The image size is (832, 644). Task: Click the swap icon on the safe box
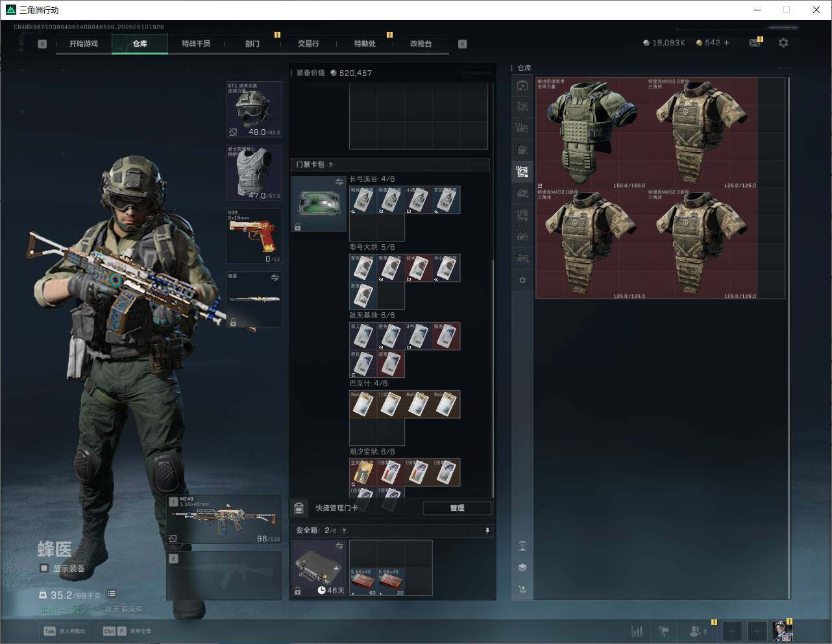tap(339, 546)
